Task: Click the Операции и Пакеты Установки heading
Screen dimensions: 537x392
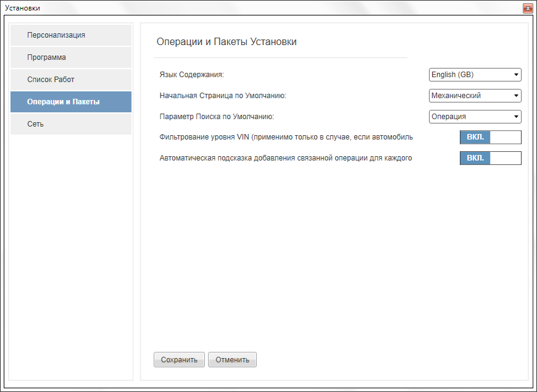Action: tap(227, 42)
